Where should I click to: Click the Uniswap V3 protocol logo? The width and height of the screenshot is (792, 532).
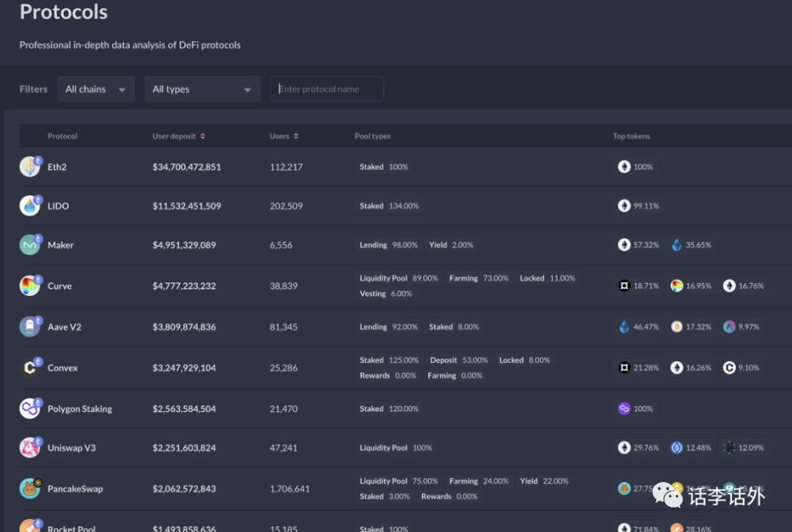pyautogui.click(x=30, y=448)
